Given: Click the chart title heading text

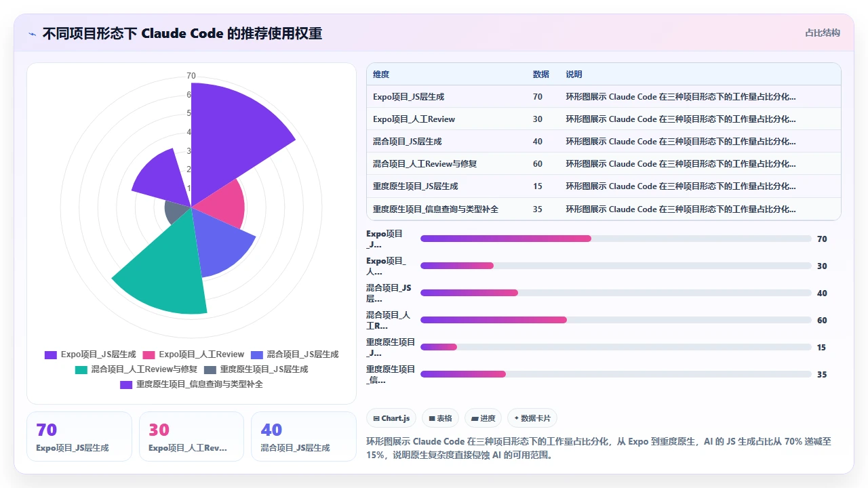Looking at the screenshot, I should click(182, 33).
